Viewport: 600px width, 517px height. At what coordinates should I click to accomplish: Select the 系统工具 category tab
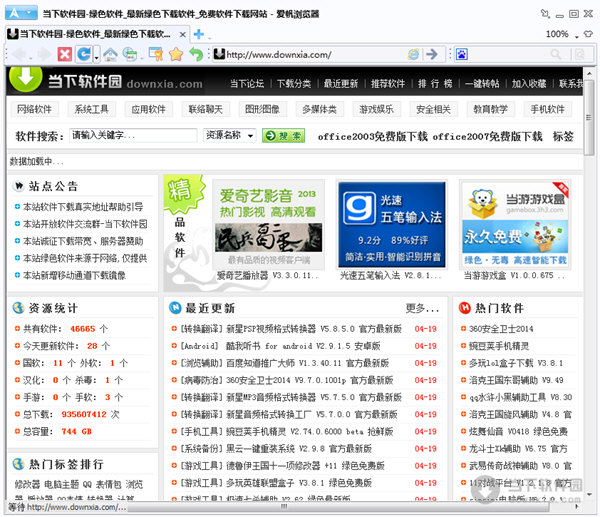tap(91, 109)
